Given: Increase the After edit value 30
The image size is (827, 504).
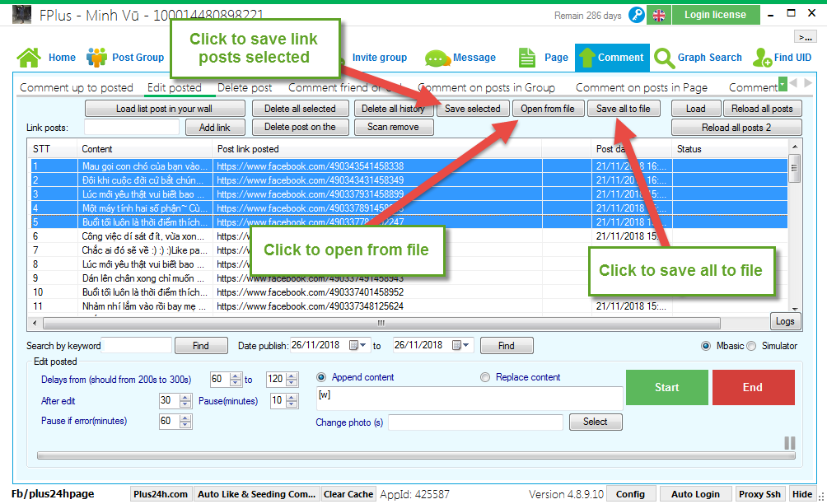Looking at the screenshot, I should tap(185, 398).
